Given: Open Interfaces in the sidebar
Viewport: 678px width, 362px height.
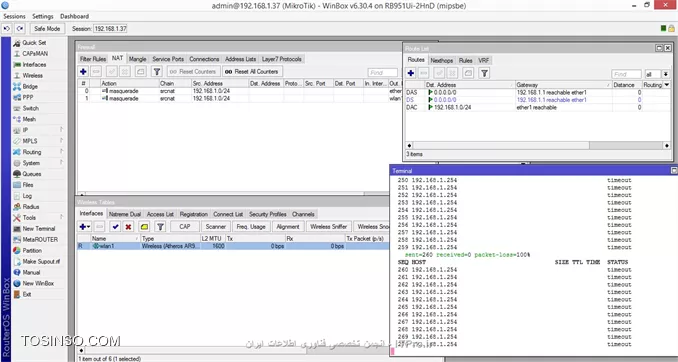Looking at the screenshot, I should pos(34,64).
